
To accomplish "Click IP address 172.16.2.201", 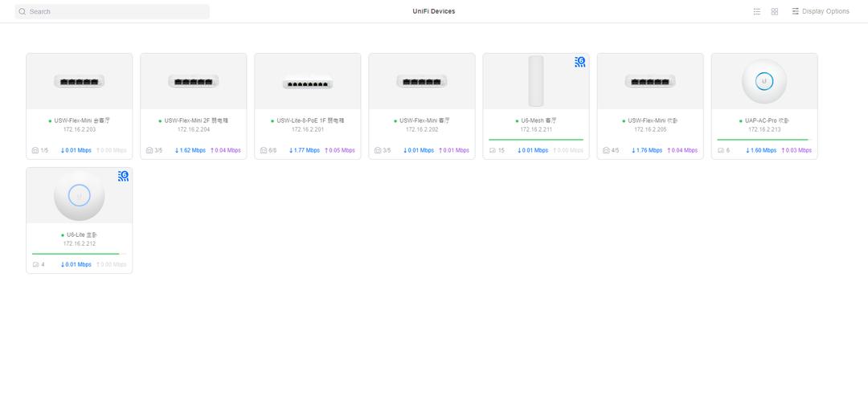I will point(307,129).
